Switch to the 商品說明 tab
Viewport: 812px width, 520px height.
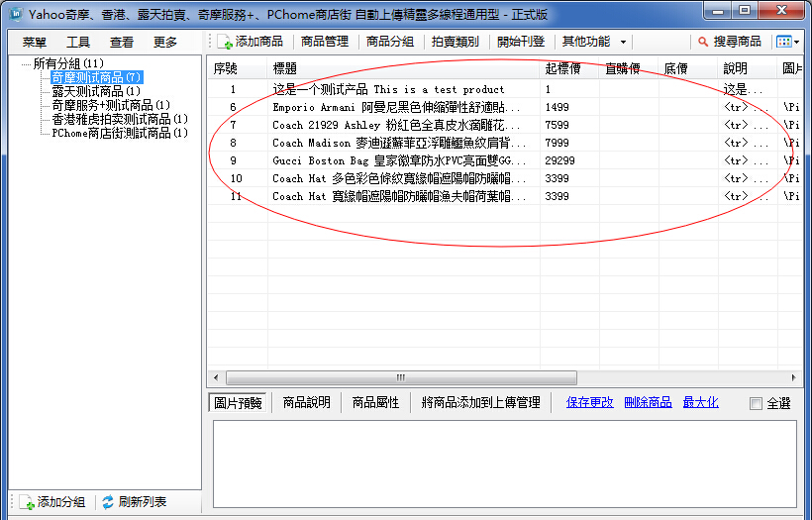click(x=306, y=403)
